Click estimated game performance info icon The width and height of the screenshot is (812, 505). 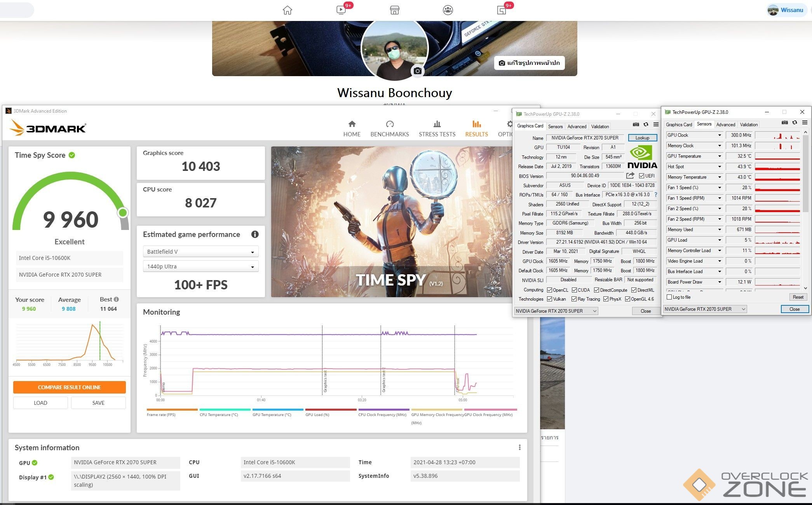(x=255, y=234)
